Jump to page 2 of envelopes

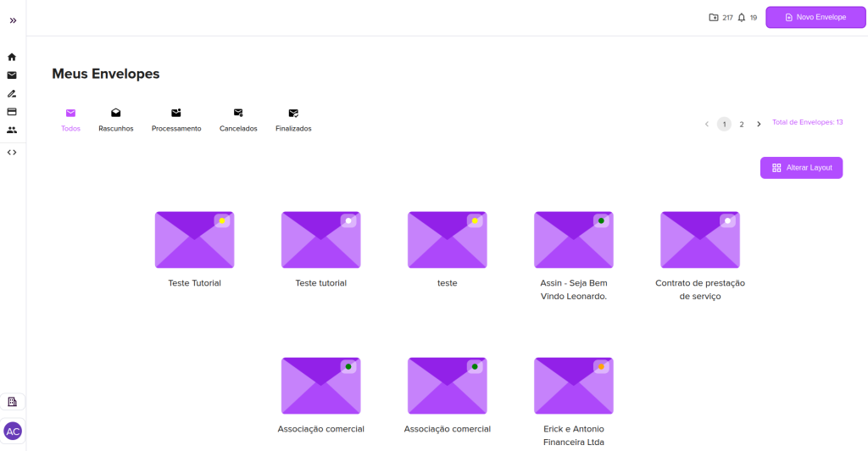(741, 124)
